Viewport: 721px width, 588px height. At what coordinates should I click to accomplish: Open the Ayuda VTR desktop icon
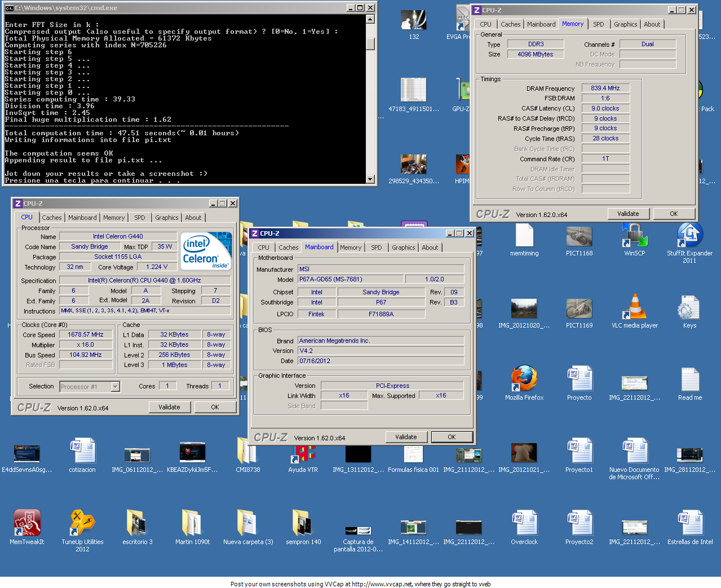(x=303, y=454)
